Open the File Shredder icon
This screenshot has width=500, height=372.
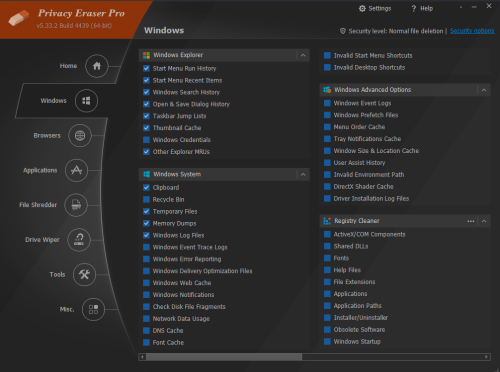coord(76,205)
